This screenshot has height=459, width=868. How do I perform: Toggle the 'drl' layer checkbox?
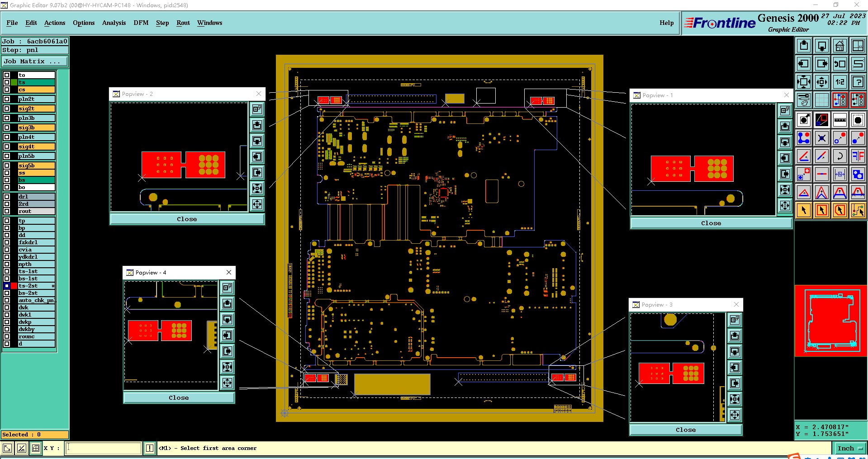tap(7, 197)
